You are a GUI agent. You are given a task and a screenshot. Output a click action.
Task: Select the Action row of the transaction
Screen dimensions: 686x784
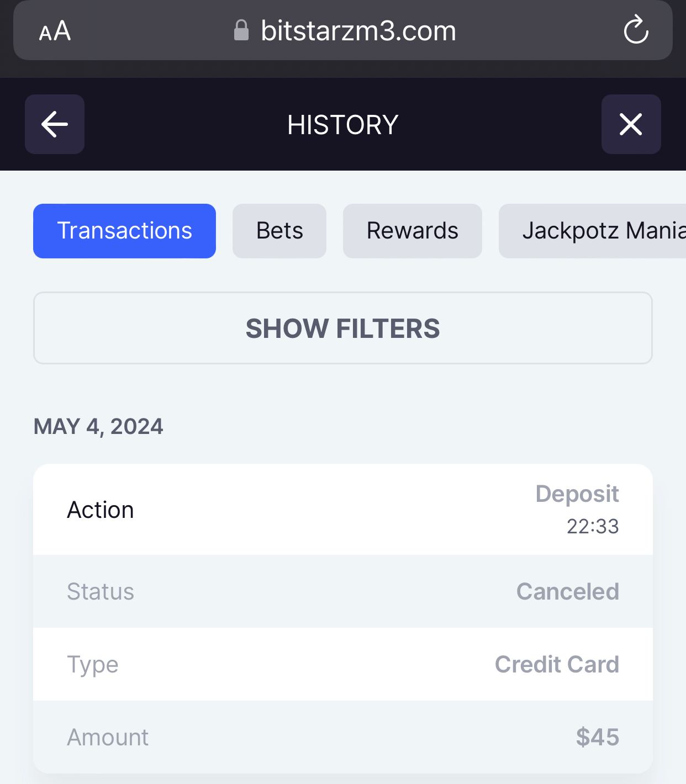[101, 510]
